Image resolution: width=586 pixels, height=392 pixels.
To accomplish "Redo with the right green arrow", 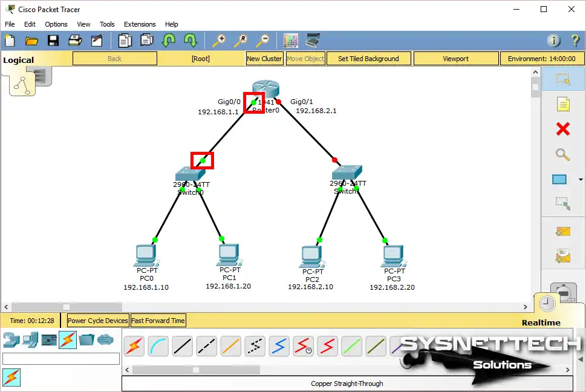I will 190,41.
